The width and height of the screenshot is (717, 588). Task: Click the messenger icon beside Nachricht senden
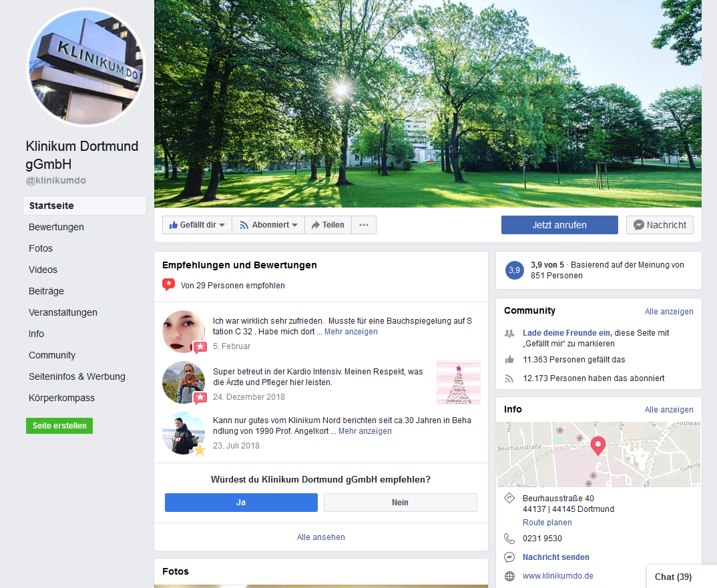pyautogui.click(x=509, y=557)
